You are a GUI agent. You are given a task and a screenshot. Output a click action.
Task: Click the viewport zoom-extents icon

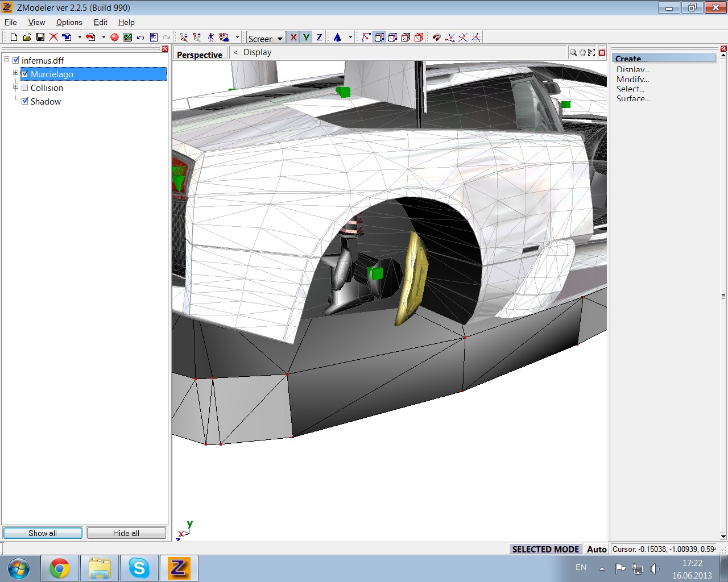click(x=591, y=52)
